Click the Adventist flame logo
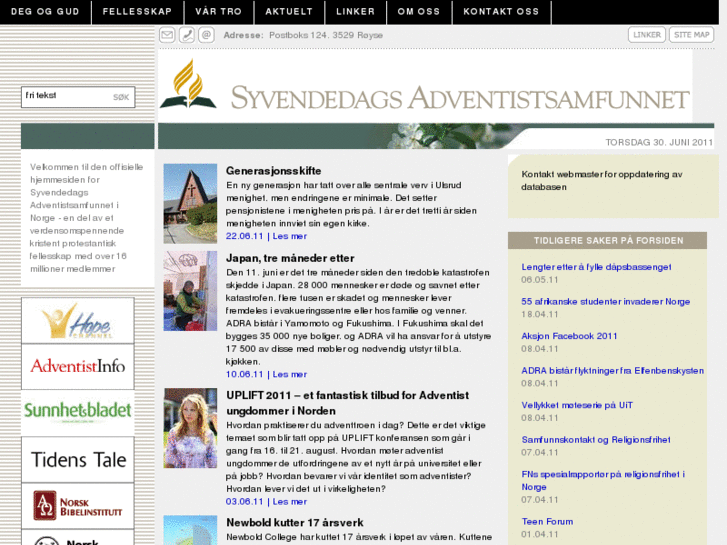727x545 pixels. pyautogui.click(x=188, y=83)
